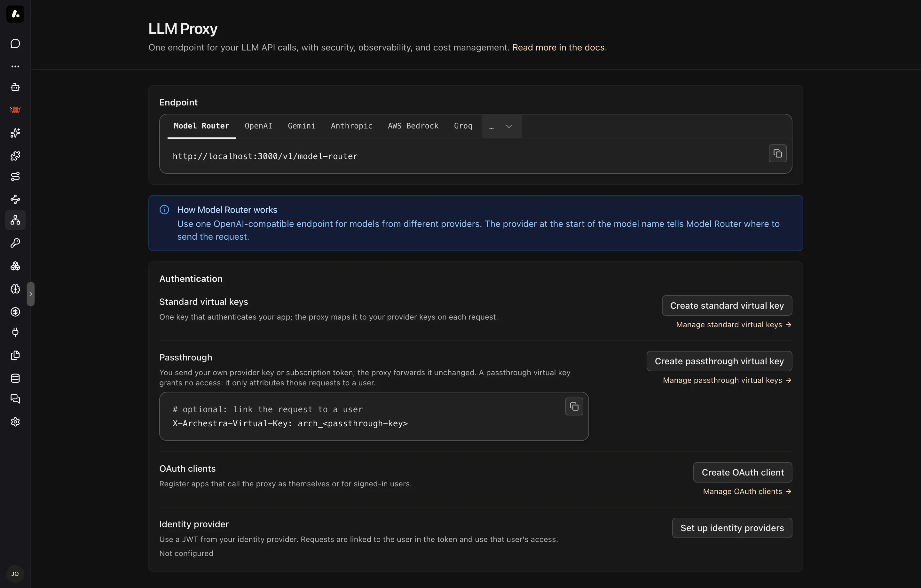Switch to the OpenAI tab
The height and width of the screenshot is (588, 921).
point(259,126)
